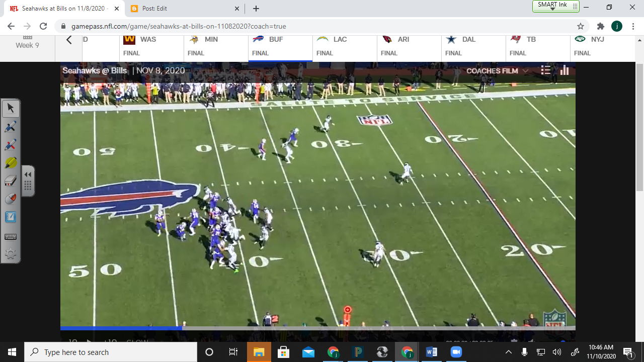Select the eraser tool
Viewport: 644px width, 362px height.
11,181
